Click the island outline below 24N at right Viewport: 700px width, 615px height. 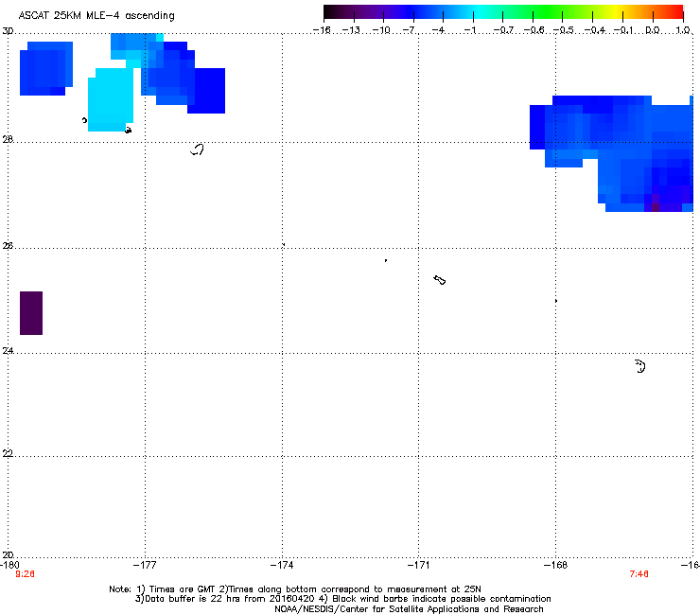tap(640, 366)
